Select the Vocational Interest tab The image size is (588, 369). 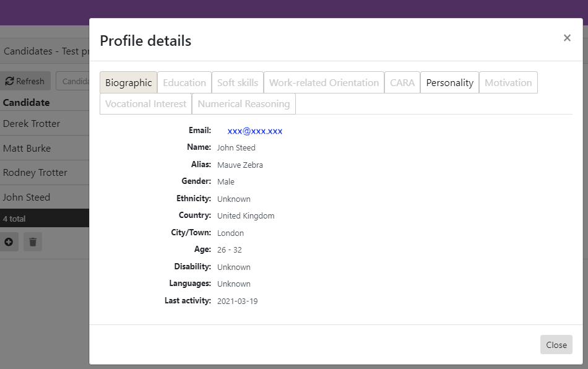tap(145, 103)
